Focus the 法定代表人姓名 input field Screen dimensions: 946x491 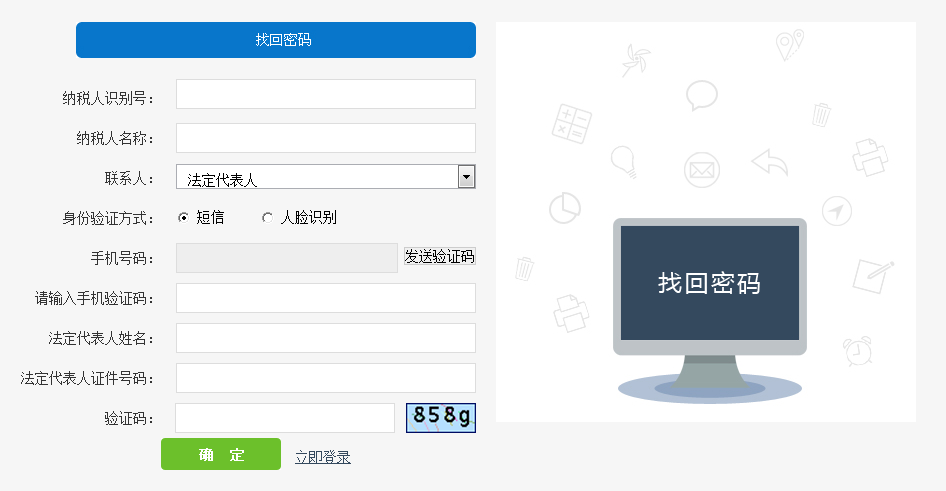point(326,338)
